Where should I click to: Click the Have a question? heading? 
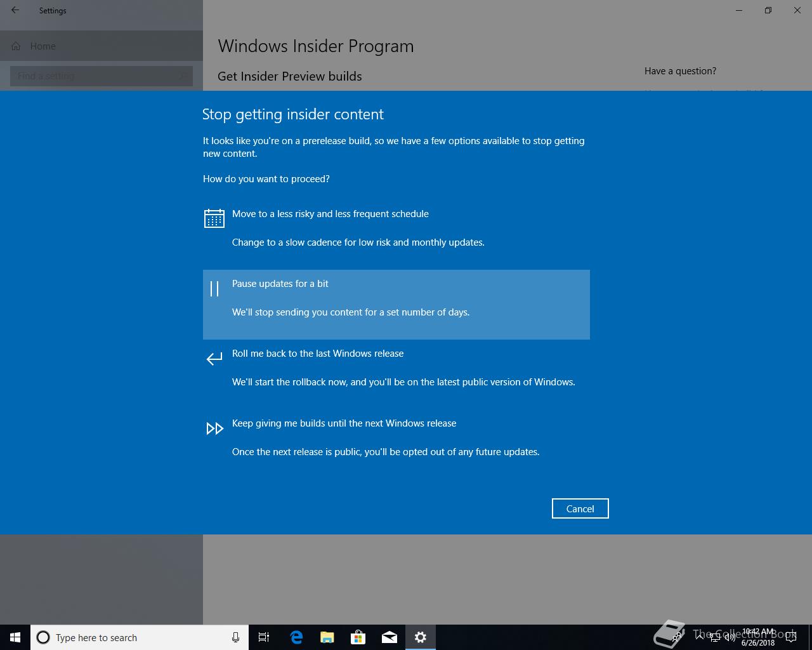[x=680, y=71]
